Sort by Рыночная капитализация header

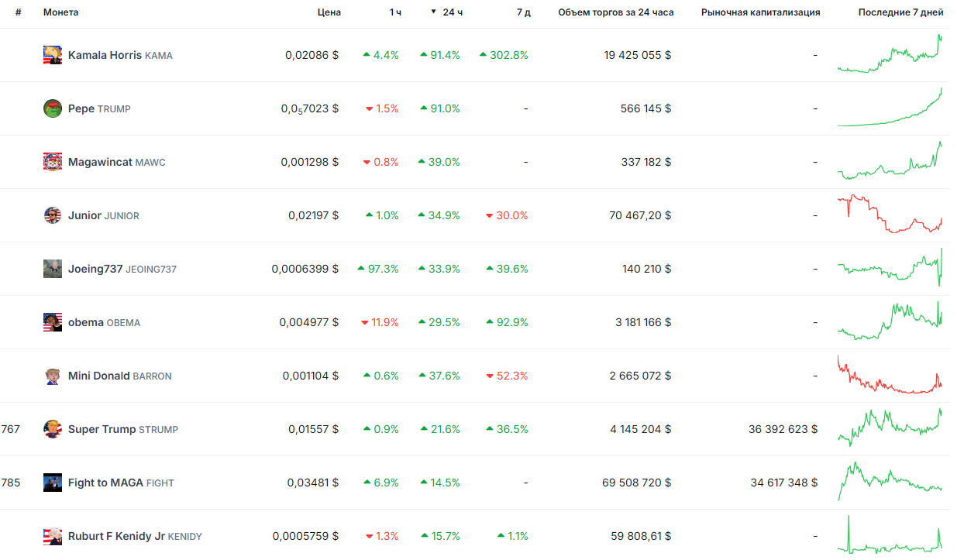tap(760, 12)
